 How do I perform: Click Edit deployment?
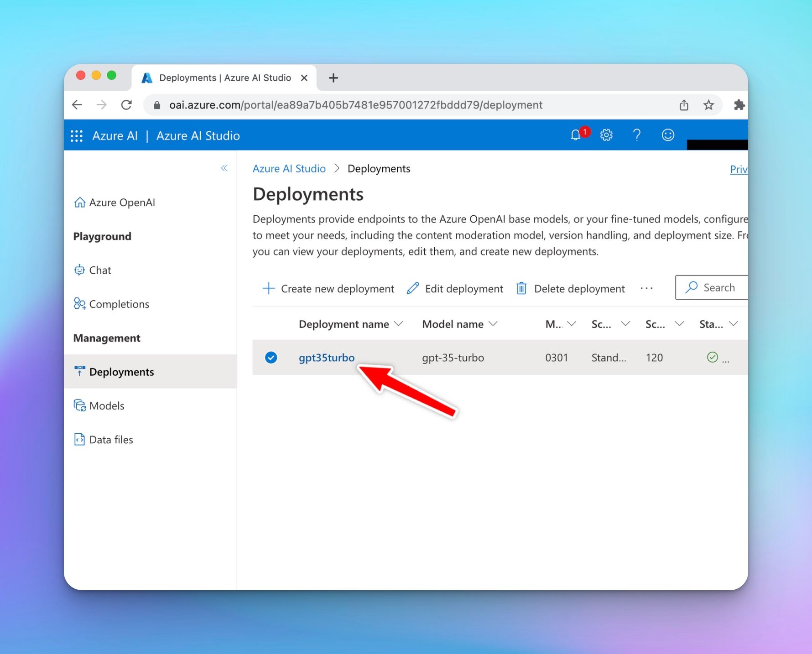click(x=455, y=289)
